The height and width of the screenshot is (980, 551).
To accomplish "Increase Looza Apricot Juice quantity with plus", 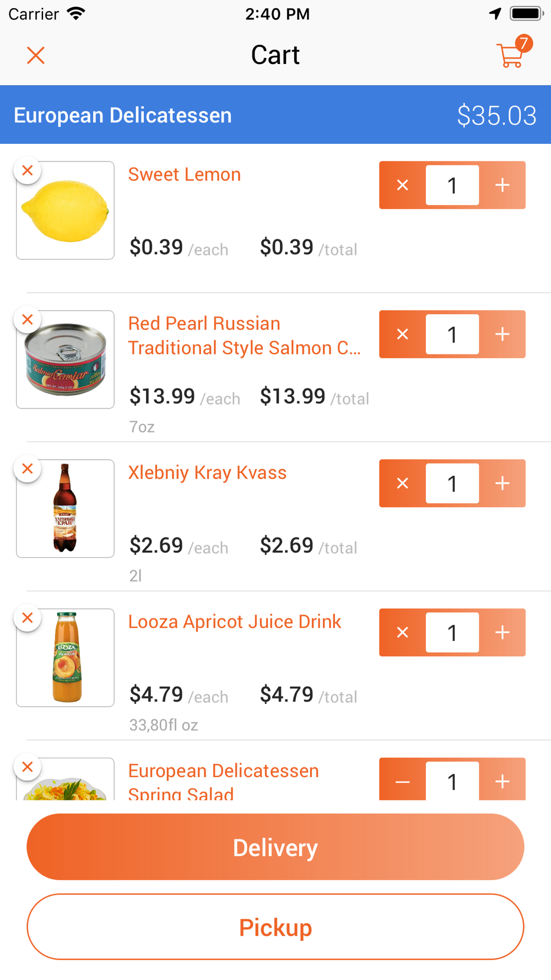I will pyautogui.click(x=503, y=632).
